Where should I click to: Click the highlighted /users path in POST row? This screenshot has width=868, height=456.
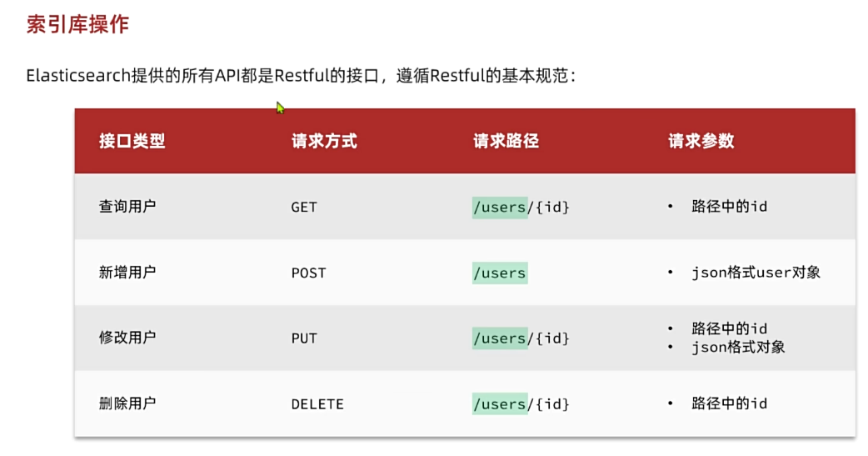[x=499, y=273]
